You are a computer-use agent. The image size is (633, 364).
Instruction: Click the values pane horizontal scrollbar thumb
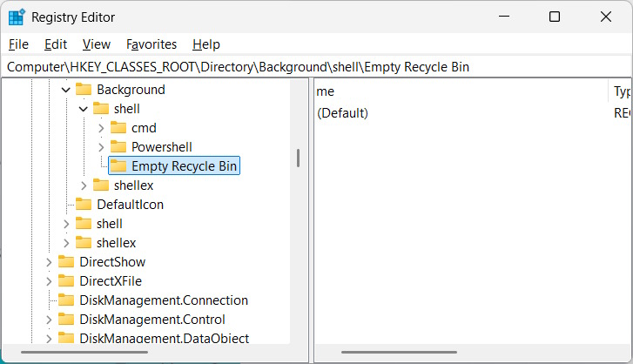399,353
